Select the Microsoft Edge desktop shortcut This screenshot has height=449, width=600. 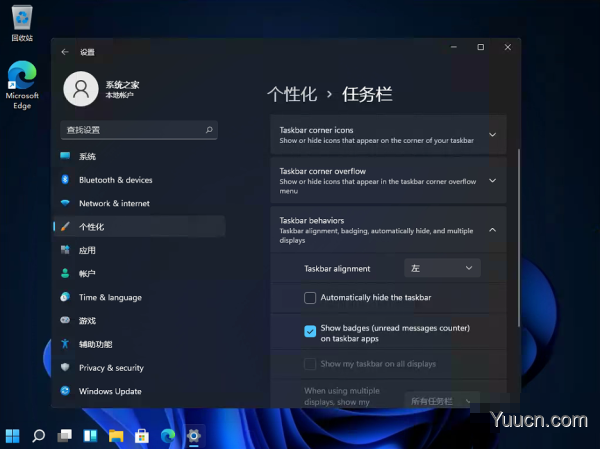click(x=22, y=85)
